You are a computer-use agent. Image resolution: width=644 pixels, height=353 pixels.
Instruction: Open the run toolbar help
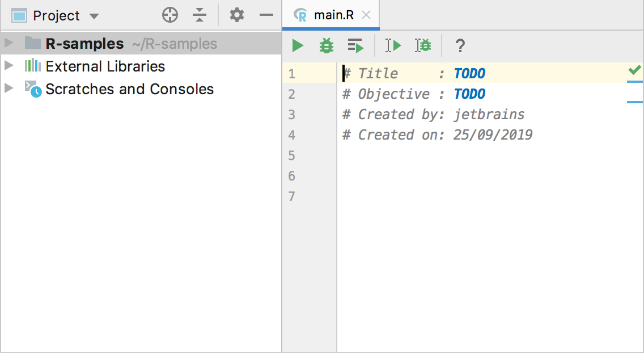tap(460, 45)
